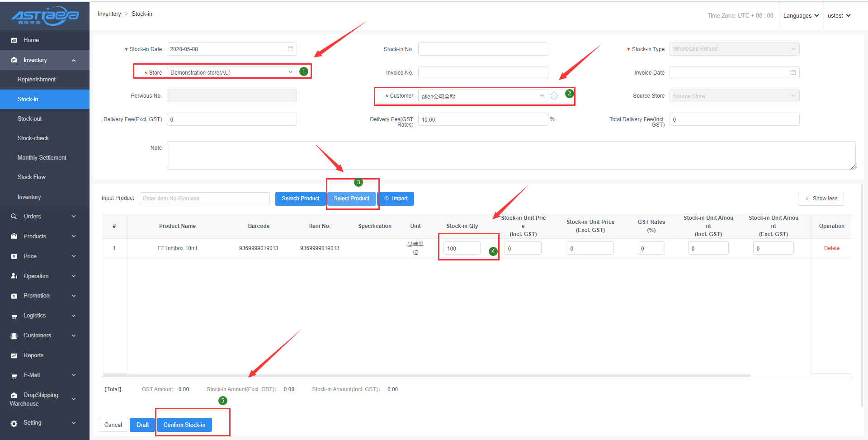The image size is (868, 440).
Task: Click the Astraea logo
Action: [x=45, y=16]
